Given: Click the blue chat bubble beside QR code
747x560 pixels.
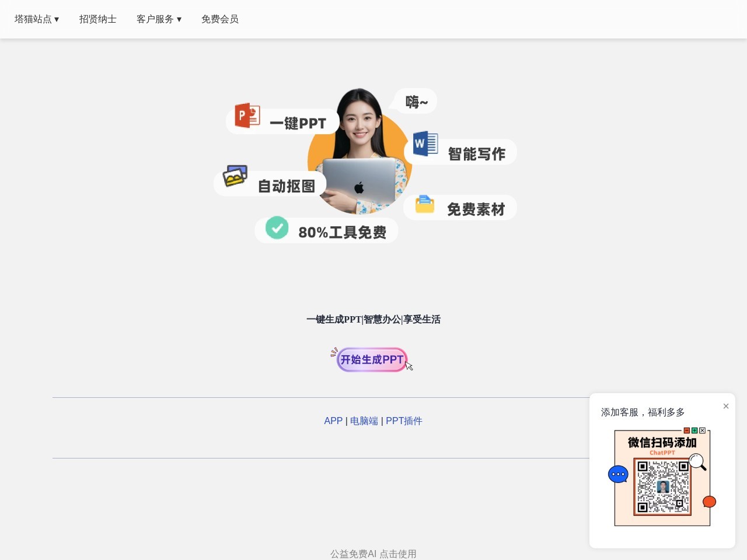Looking at the screenshot, I should tap(618, 474).
